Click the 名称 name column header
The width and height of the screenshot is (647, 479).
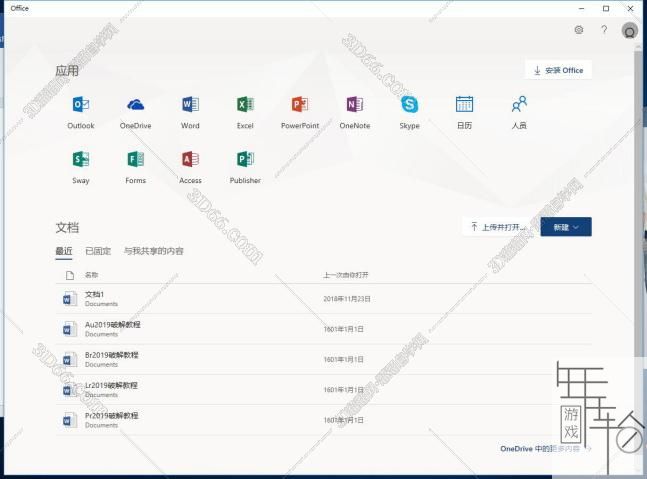[x=91, y=275]
